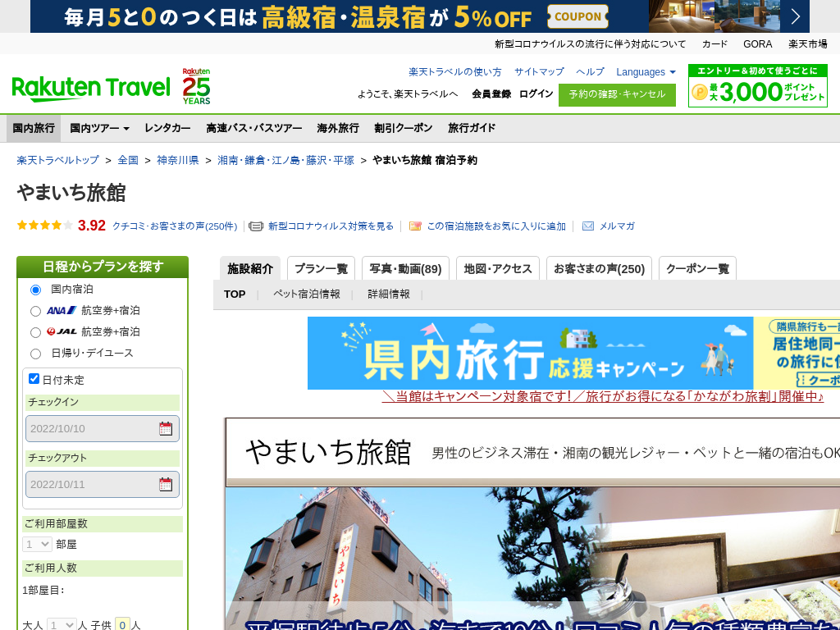Click the add-to-favorites icon

pyautogui.click(x=415, y=226)
